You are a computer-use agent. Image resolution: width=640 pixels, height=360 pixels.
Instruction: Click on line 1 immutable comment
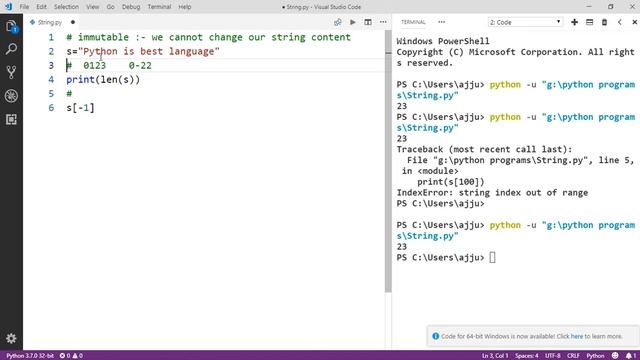click(209, 37)
